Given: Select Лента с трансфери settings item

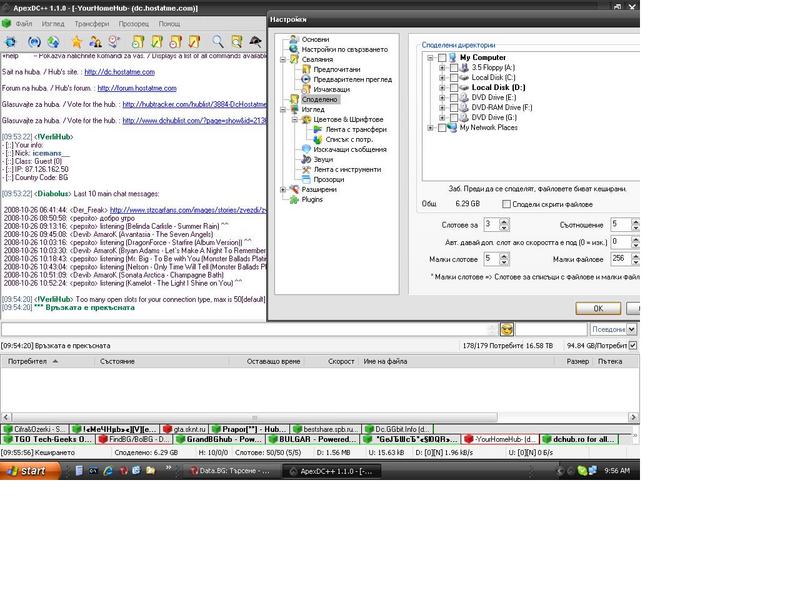Looking at the screenshot, I should coord(356,130).
